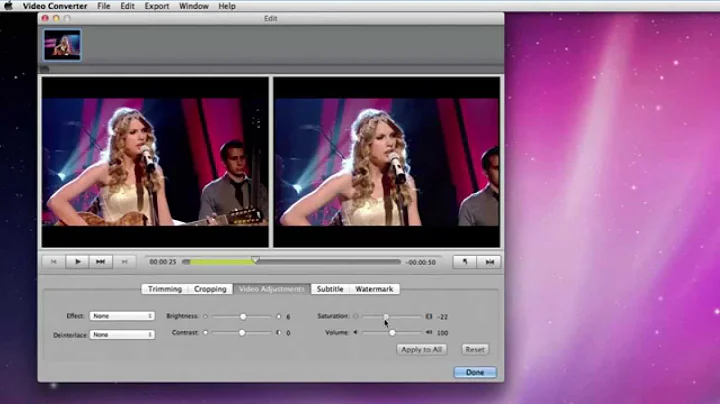720x404 pixels.
Task: Click the remaining time -00:00:50
Action: pyautogui.click(x=421, y=263)
